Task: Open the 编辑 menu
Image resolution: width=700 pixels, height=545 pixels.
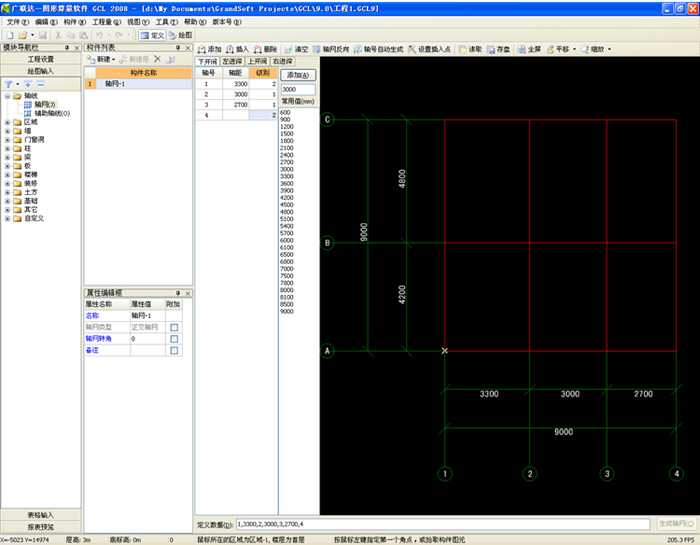Action: coord(46,22)
